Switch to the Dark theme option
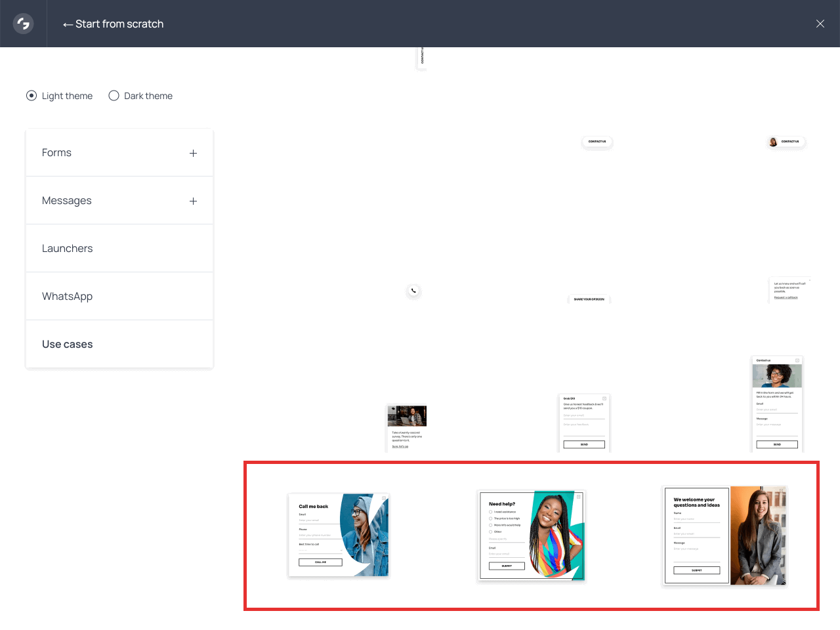Screen dimensions: 840x630 pos(114,95)
